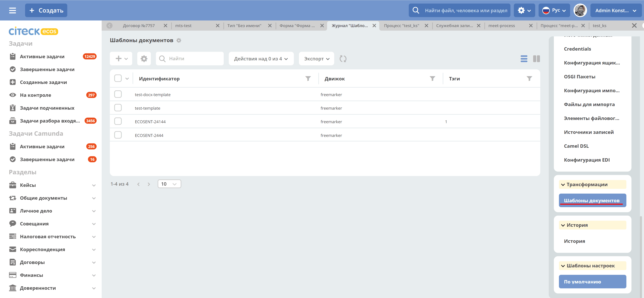Click the user avatar picture
The width and height of the screenshot is (644, 298).
(x=580, y=10)
